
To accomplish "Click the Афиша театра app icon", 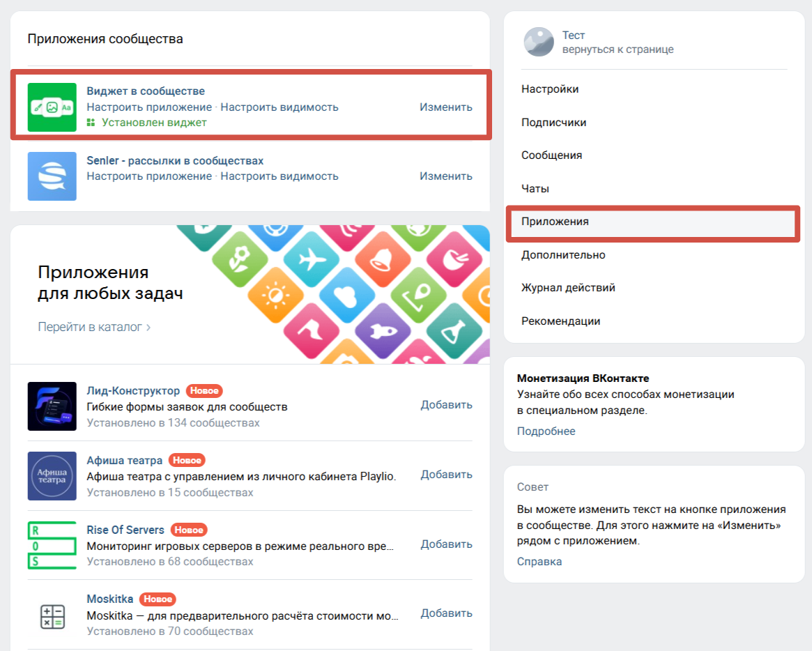I will [52, 475].
